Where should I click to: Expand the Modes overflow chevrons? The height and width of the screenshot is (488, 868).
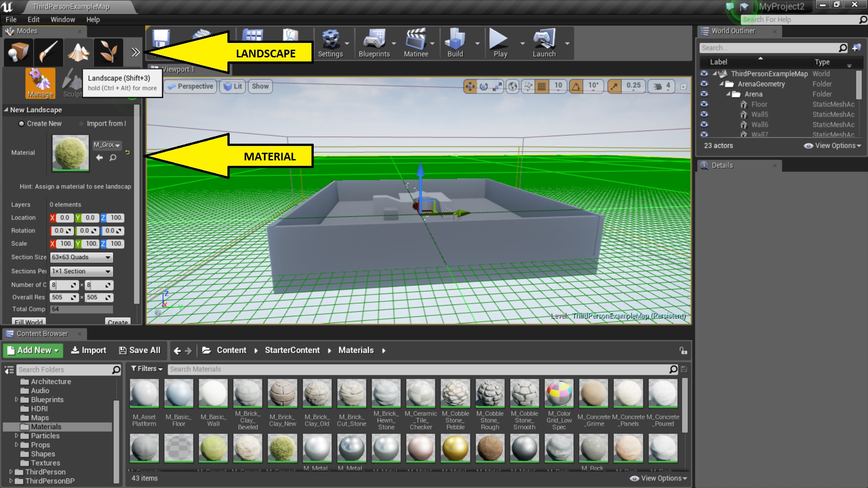[x=135, y=52]
